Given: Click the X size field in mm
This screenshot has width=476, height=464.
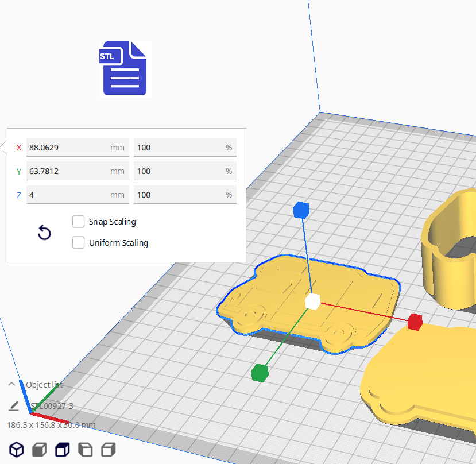Looking at the screenshot, I should [68, 148].
